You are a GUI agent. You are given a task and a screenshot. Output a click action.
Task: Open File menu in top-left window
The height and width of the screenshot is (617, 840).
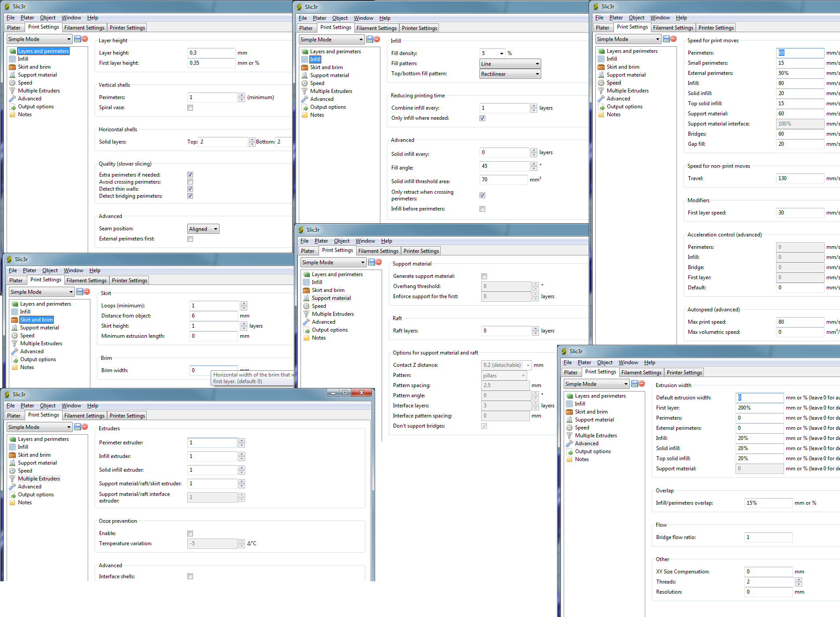[x=11, y=18]
